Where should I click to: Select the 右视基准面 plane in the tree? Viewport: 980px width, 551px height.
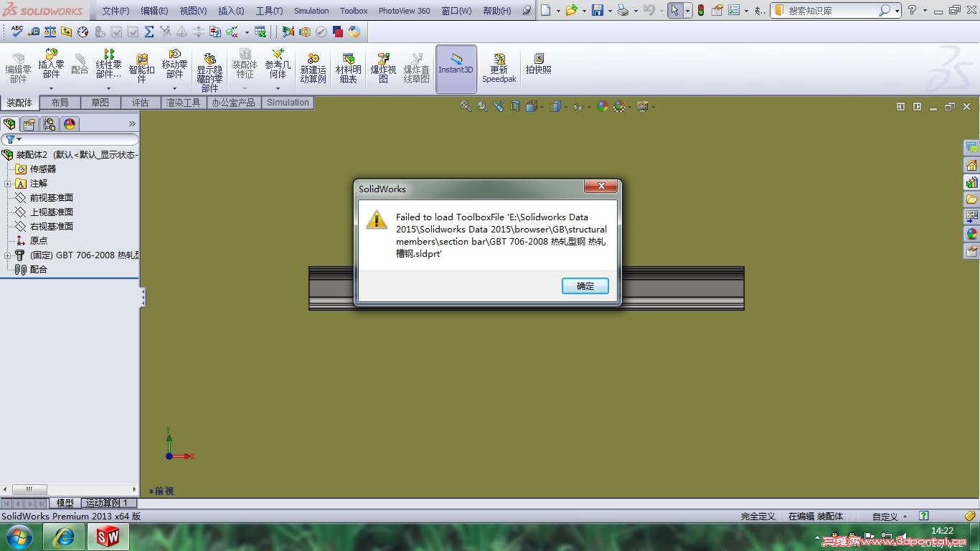click(51, 227)
